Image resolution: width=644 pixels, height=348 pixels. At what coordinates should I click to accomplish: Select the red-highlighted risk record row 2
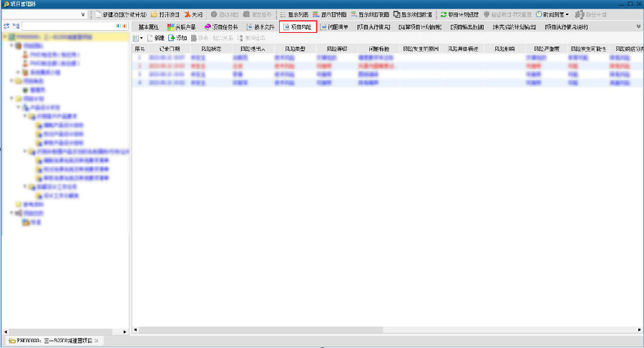click(x=387, y=66)
